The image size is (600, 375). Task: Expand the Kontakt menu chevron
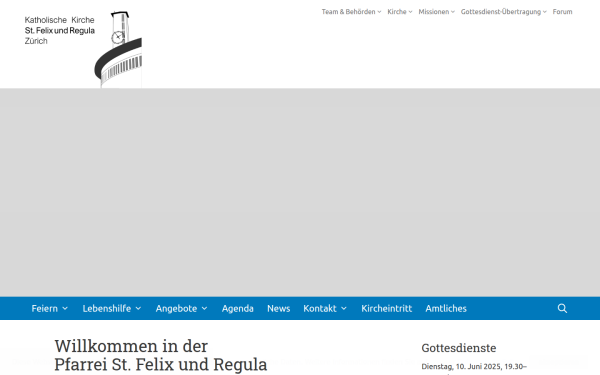[x=344, y=308]
